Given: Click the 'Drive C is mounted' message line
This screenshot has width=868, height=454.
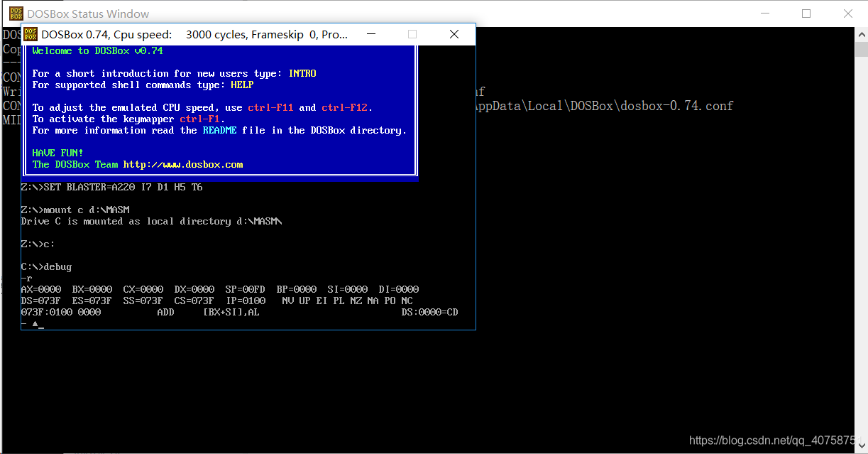Looking at the screenshot, I should pyautogui.click(x=151, y=221).
